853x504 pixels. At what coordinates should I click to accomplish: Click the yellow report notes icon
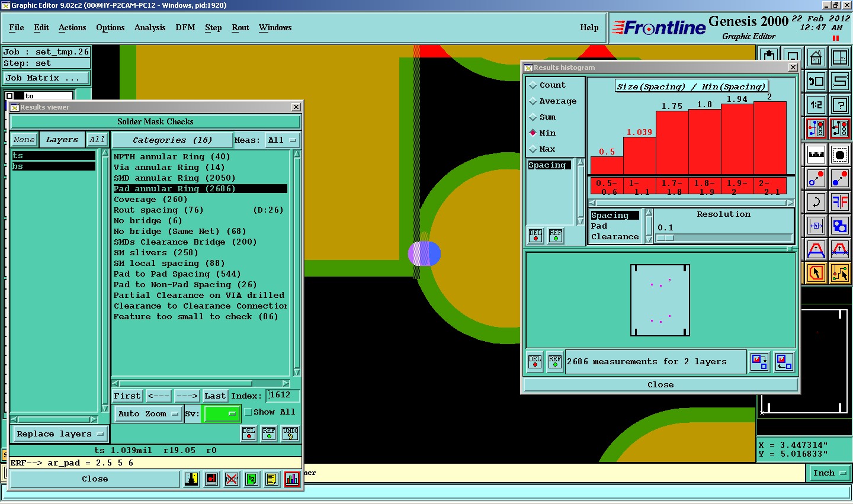[x=272, y=479]
